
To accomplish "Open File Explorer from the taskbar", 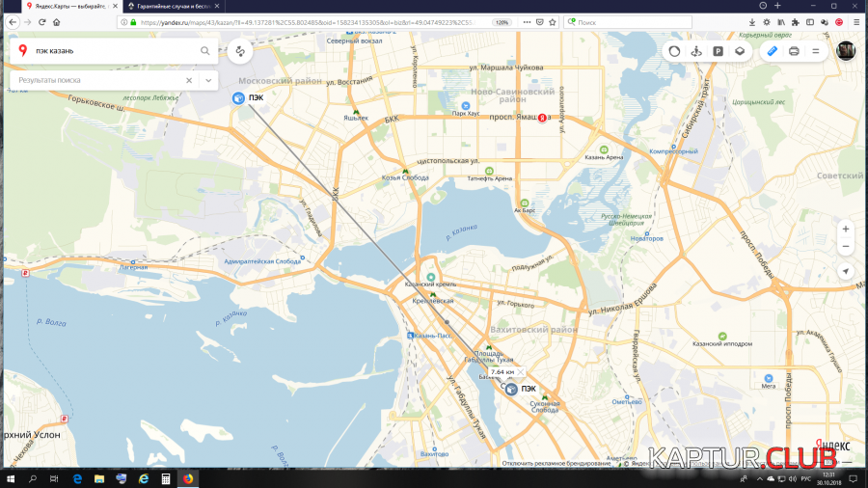I will [99, 478].
